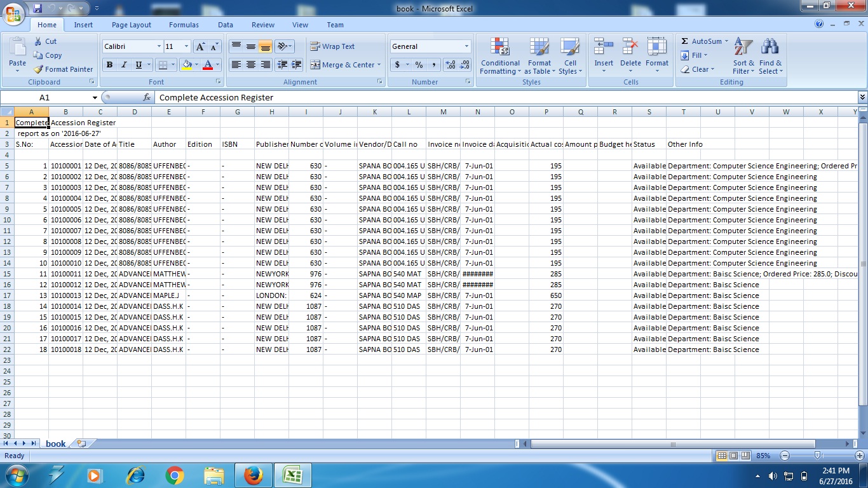Click the Increase Decimal icon
The height and width of the screenshot is (488, 868).
coord(451,65)
